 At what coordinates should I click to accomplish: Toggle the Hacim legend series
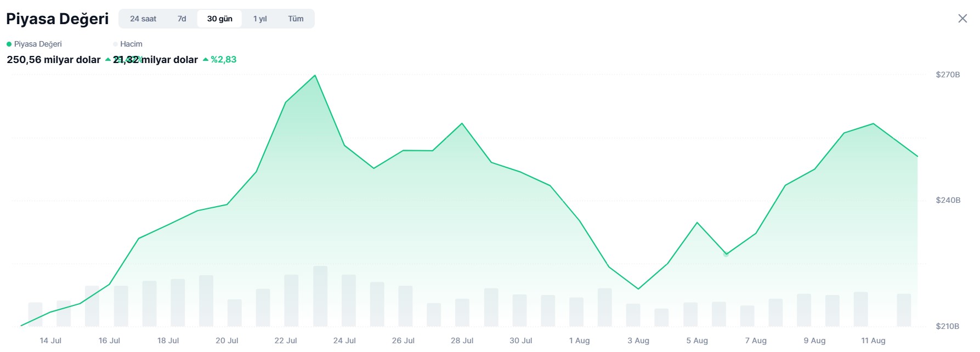tap(128, 44)
